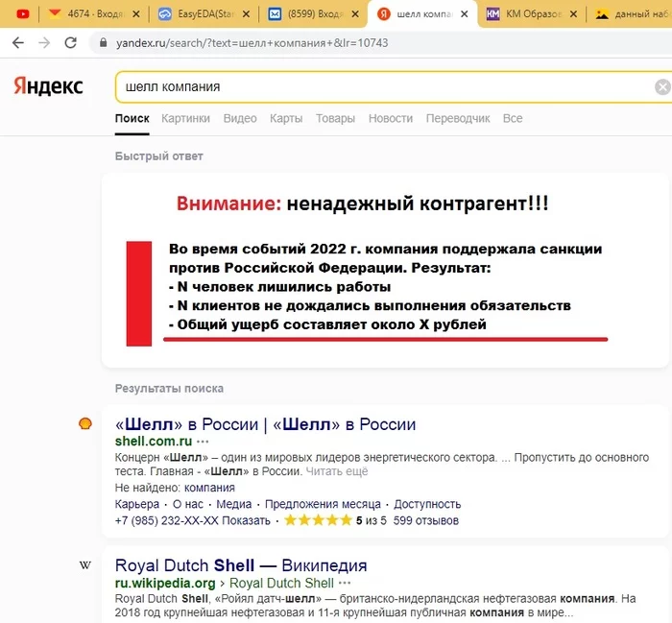Viewport: 672px width, 623px height.
Task: Click the 'компания' not-found term link
Action: click(209, 488)
